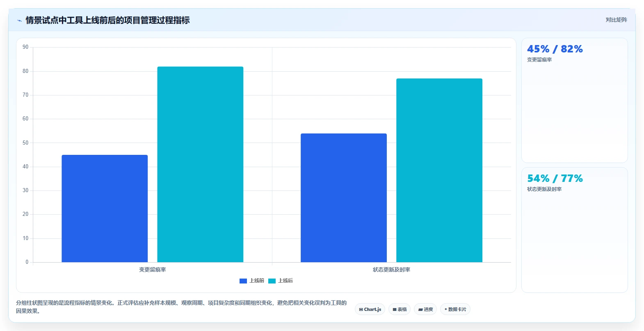Image resolution: width=644 pixels, height=331 pixels.
Task: Click the 变更留痕率 x-axis label
Action: coord(153,270)
